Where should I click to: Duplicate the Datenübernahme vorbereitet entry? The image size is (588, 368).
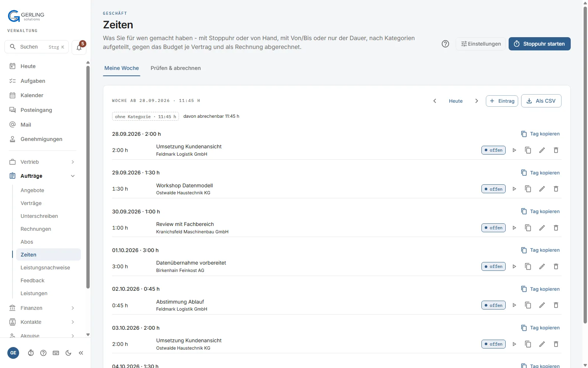point(528,266)
